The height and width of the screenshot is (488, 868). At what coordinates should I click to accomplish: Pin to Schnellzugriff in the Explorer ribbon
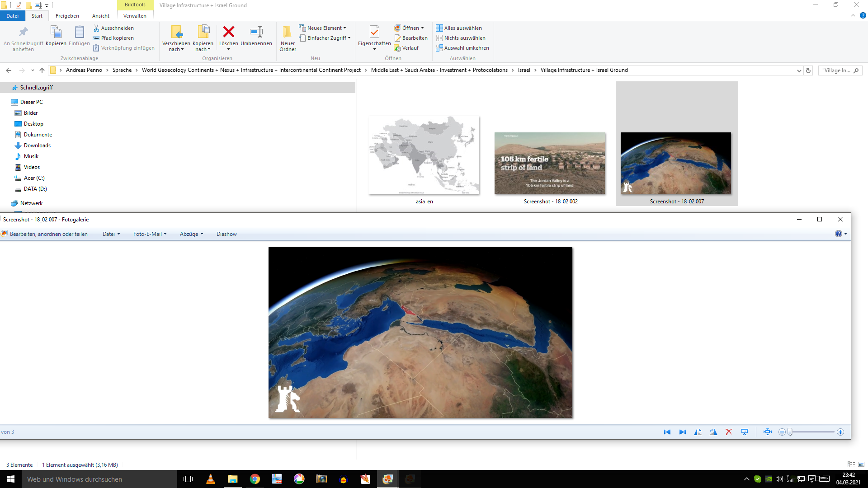(23, 38)
